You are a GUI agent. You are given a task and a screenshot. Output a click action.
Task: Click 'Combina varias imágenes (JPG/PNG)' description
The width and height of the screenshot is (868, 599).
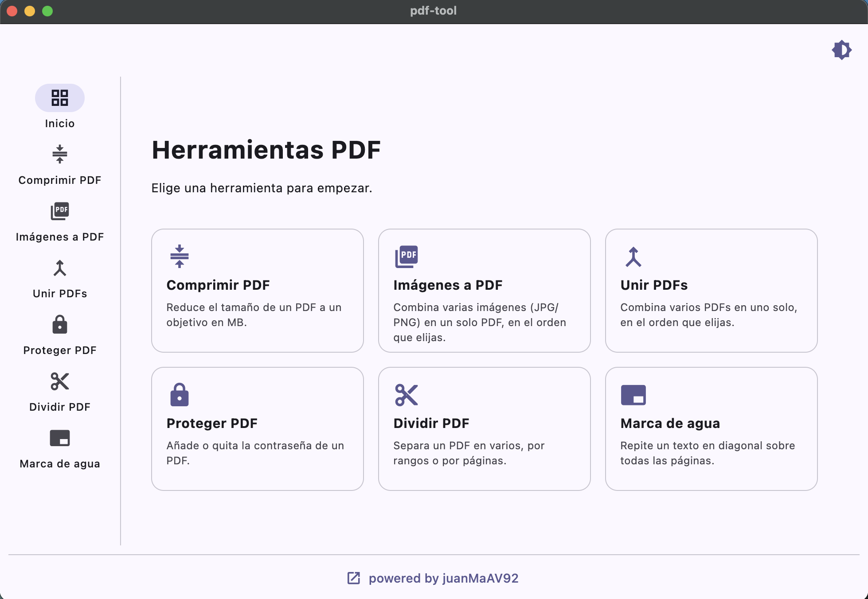coord(480,323)
